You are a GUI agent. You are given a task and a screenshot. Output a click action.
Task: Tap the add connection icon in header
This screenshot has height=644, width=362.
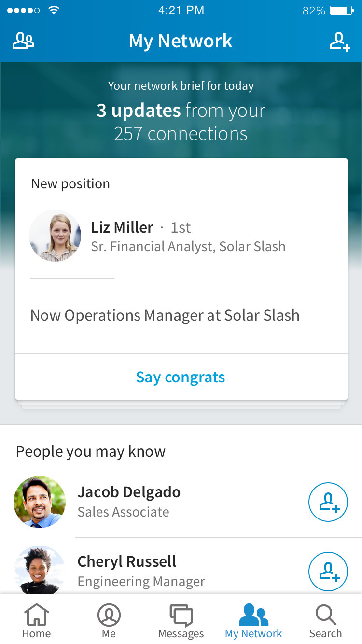(339, 42)
